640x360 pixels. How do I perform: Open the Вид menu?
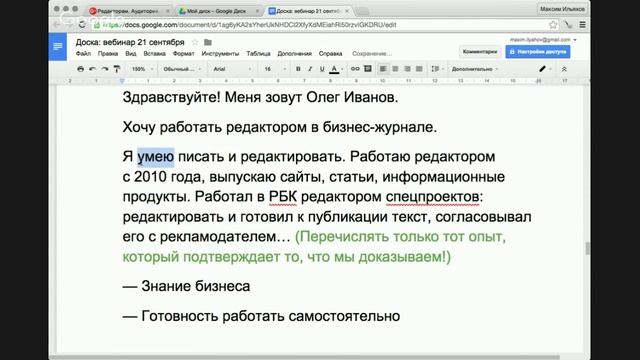tap(131, 53)
